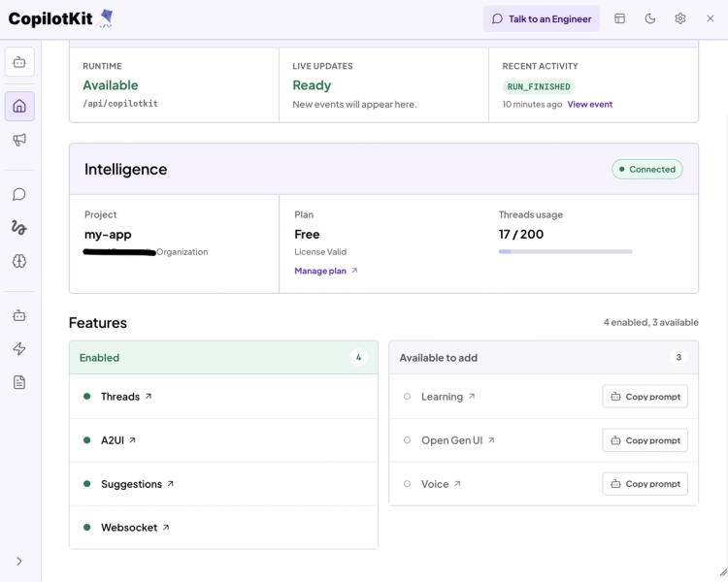The width and height of the screenshot is (728, 582).
Task: Open the chat bubble sidebar icon
Action: [x=19, y=194]
